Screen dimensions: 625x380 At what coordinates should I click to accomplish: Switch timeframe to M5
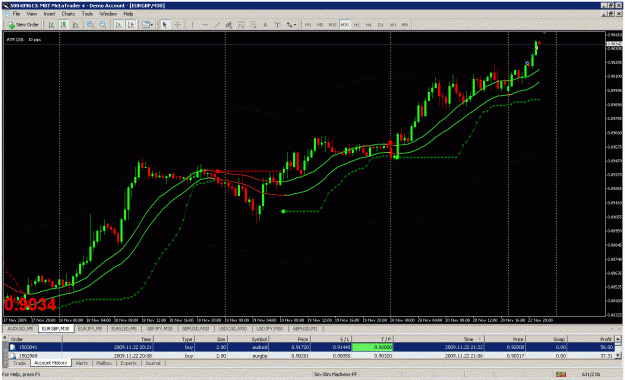(320, 25)
